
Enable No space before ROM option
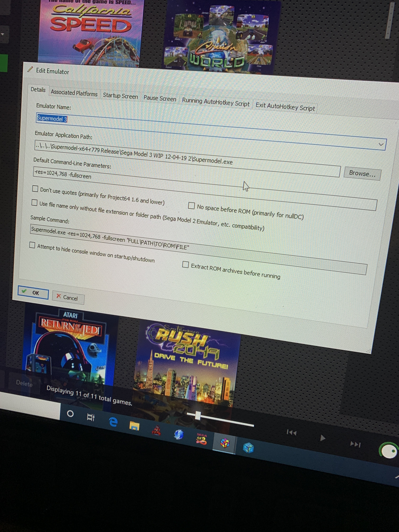191,205
